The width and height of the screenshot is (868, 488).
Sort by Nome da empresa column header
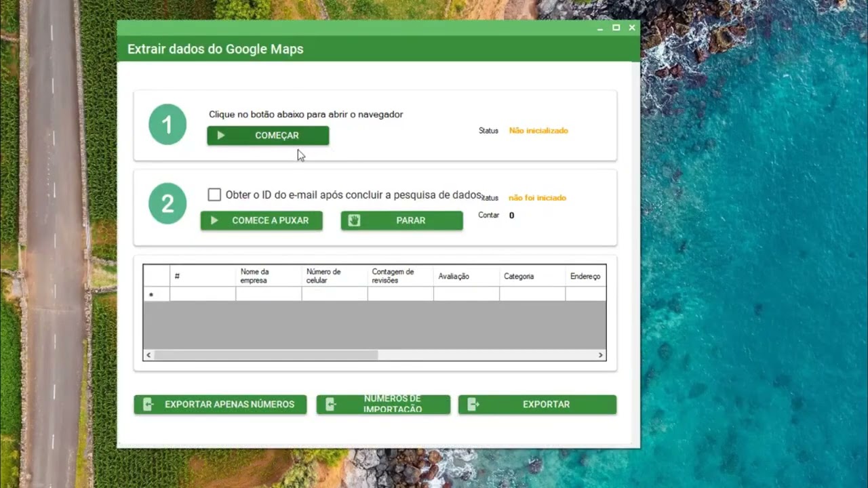[x=269, y=276]
